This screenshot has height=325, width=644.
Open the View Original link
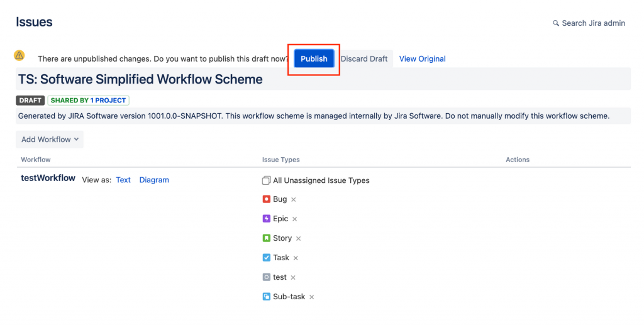[422, 58]
